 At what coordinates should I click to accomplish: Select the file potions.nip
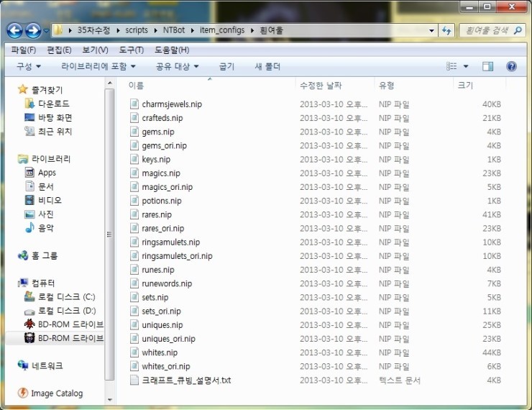(162, 201)
